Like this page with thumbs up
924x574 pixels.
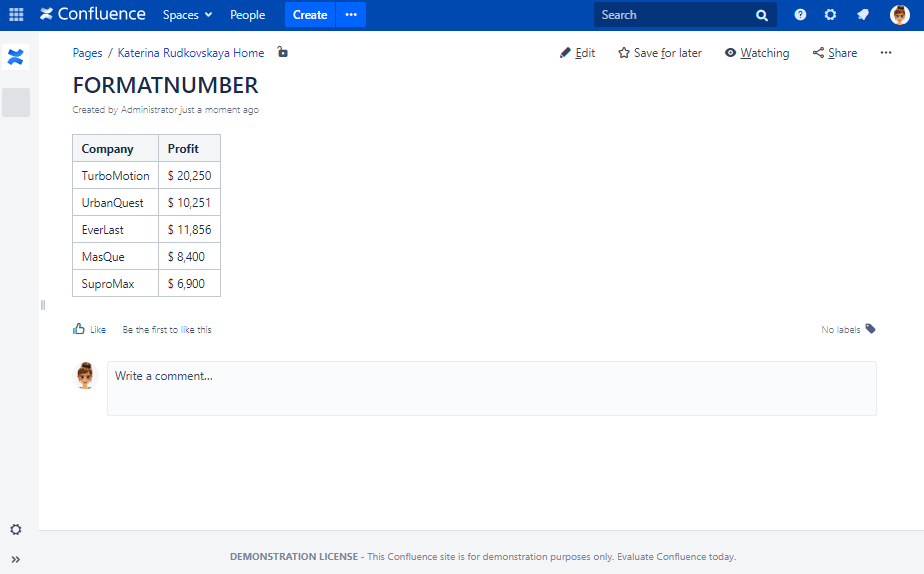click(x=80, y=329)
